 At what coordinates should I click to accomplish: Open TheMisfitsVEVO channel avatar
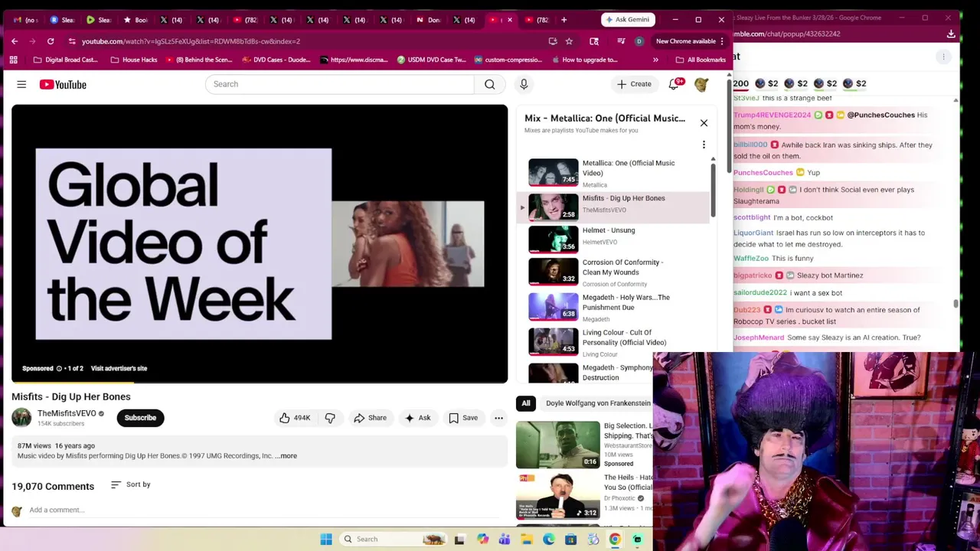click(x=21, y=417)
